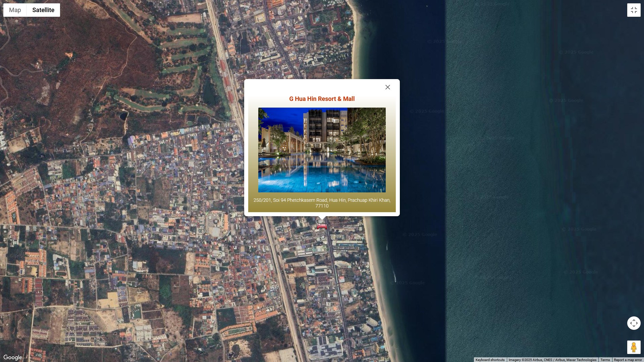Exit fullscreen map mode

(x=634, y=10)
